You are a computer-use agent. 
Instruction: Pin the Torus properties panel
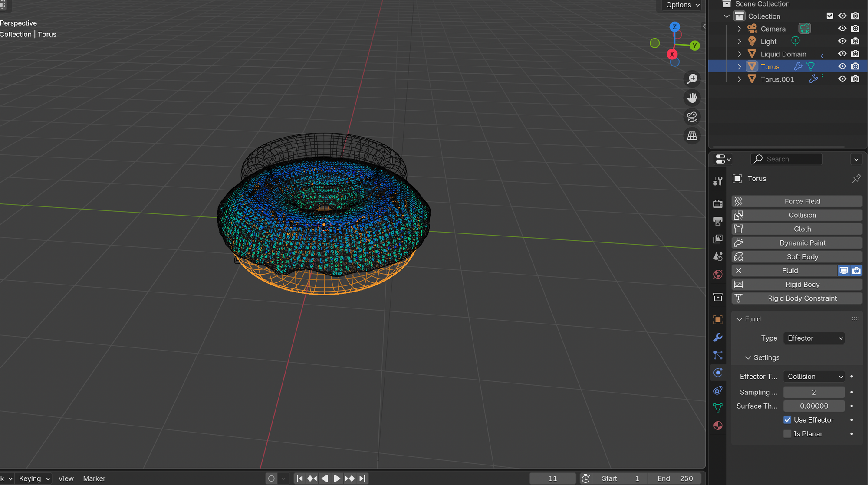point(856,179)
